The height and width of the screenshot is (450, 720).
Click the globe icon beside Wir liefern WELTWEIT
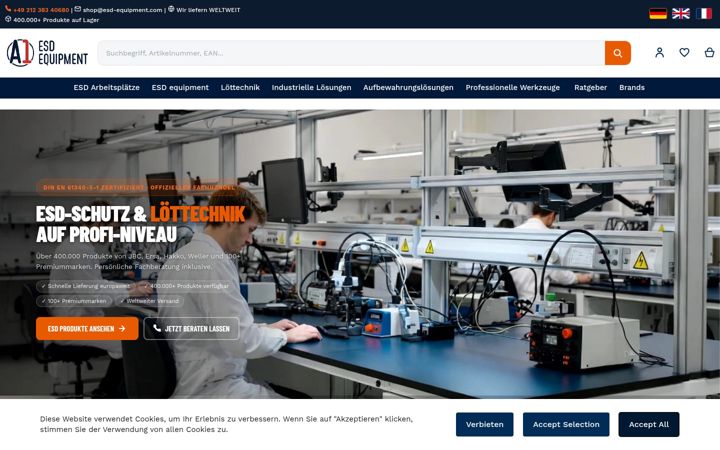point(171,9)
